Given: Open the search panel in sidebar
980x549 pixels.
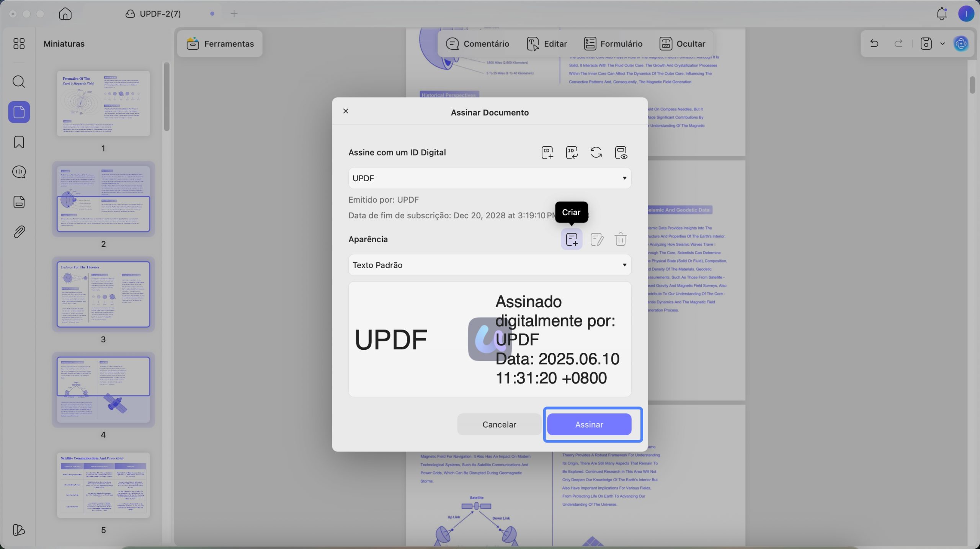Looking at the screenshot, I should tap(19, 82).
